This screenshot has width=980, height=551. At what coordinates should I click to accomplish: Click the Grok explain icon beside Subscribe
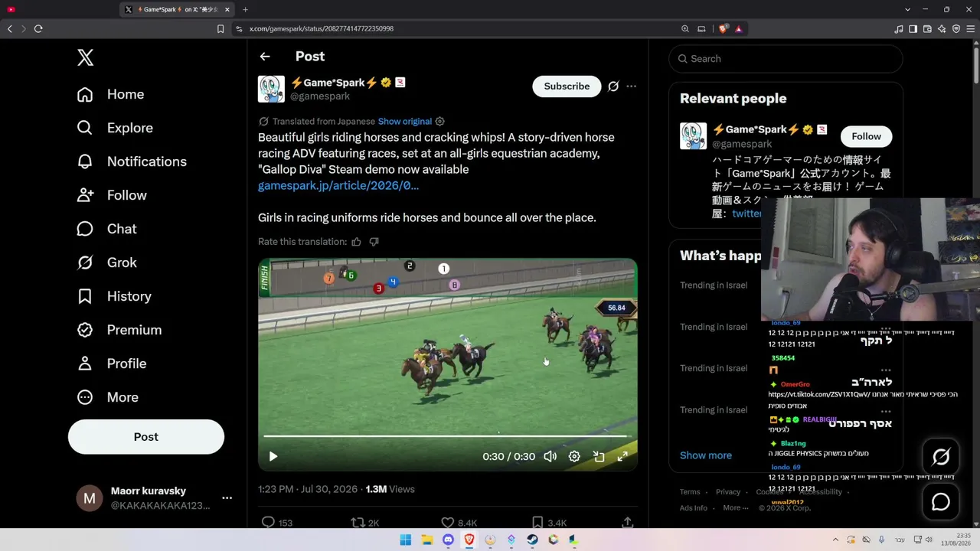pyautogui.click(x=613, y=86)
